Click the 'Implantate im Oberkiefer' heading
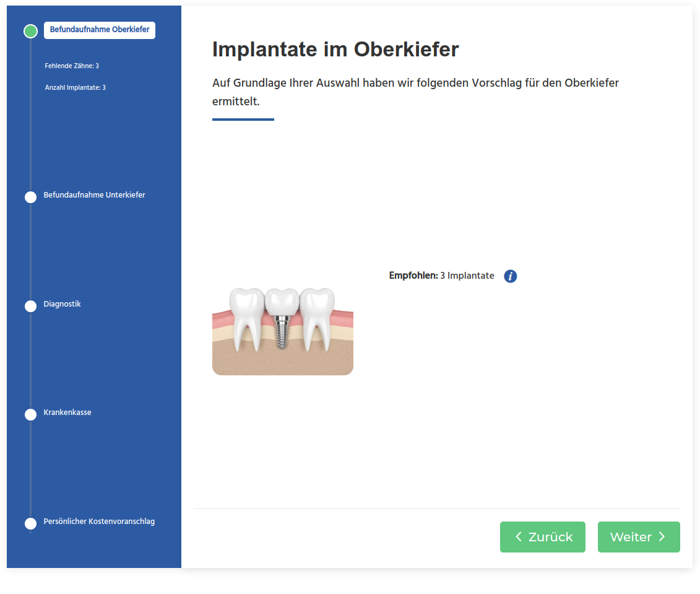The image size is (700, 594). tap(335, 49)
